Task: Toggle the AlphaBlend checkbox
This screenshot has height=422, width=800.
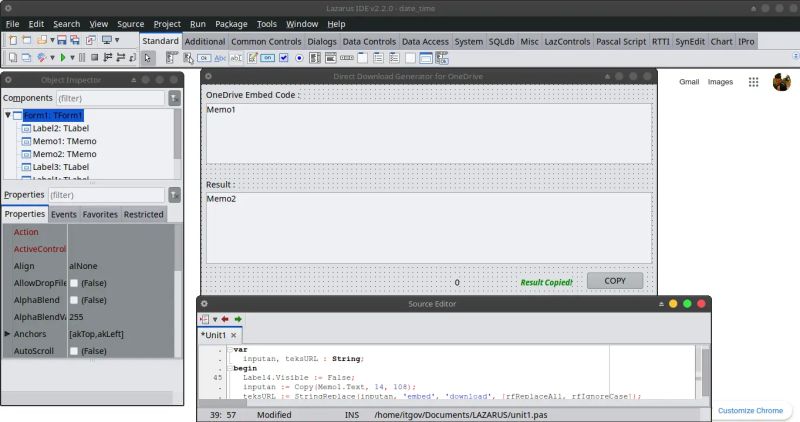Action: point(74,300)
